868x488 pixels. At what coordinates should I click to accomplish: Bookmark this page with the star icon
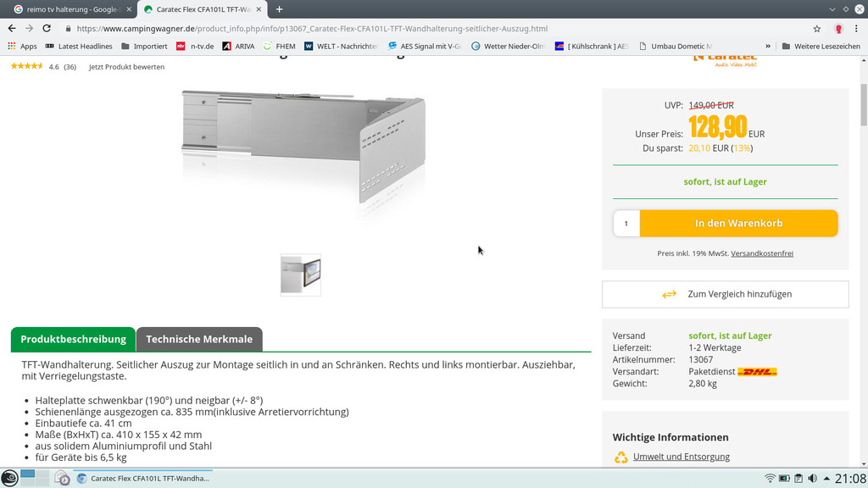817,29
